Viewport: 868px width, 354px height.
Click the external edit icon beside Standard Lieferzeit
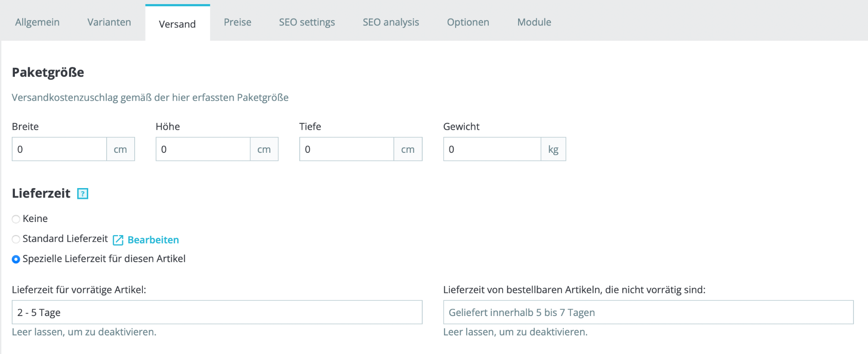(x=118, y=240)
